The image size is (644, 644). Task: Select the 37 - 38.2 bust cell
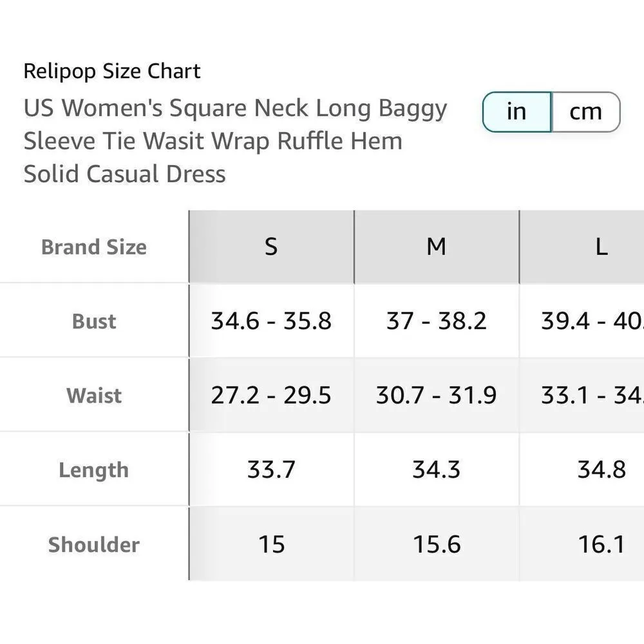437,321
